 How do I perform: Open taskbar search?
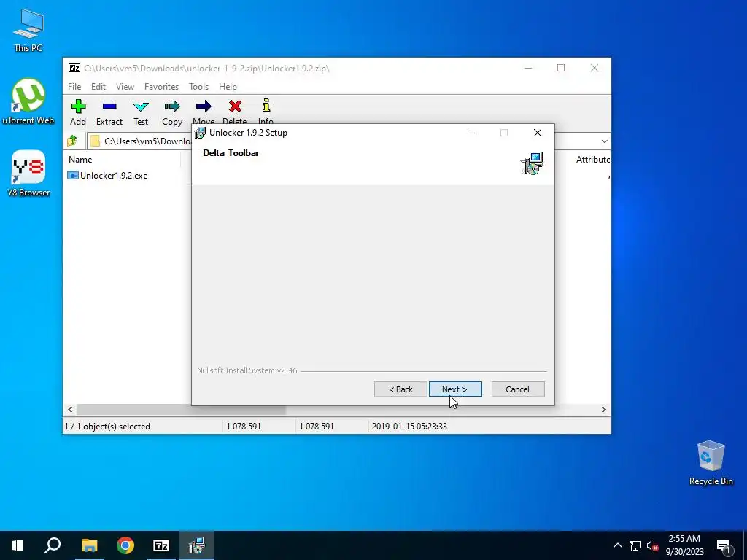[53, 545]
